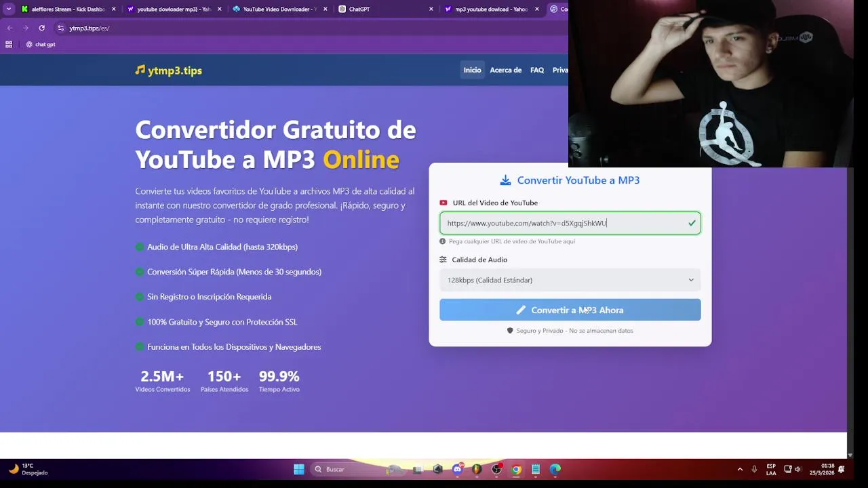Click the shield icon by Seguro y Privado
Screen dimensions: 868x488
[x=510, y=331]
